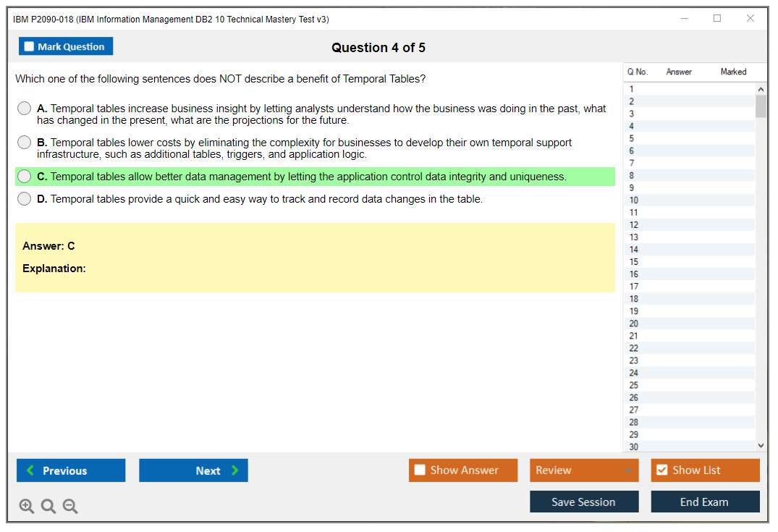
Task: Go to the Previous question
Action: click(71, 470)
